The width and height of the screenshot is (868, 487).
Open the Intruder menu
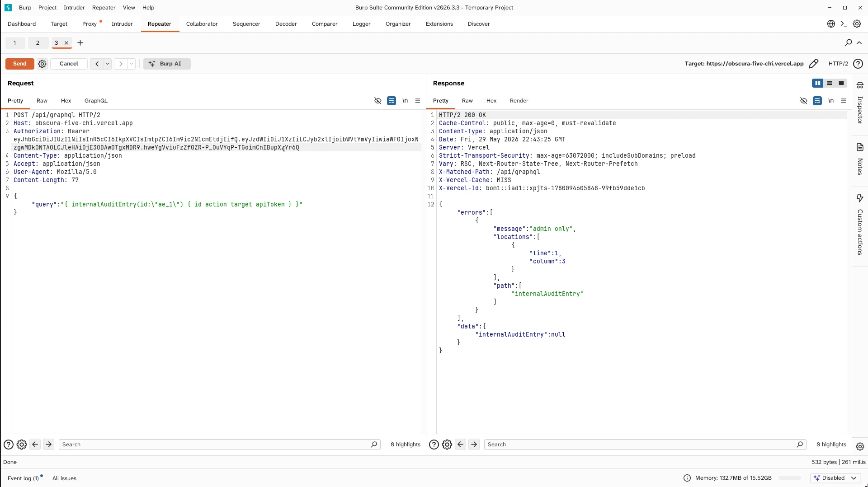(x=74, y=8)
